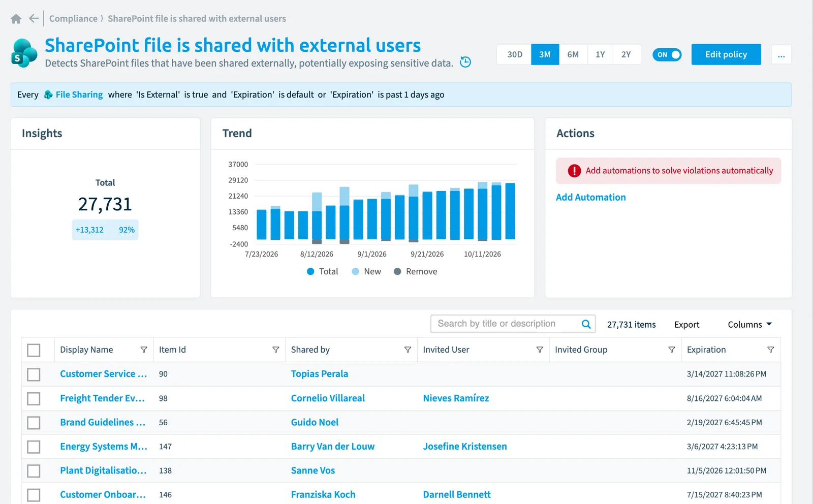Select all rows with header checkbox
This screenshot has height=504, width=813.
pos(34,350)
